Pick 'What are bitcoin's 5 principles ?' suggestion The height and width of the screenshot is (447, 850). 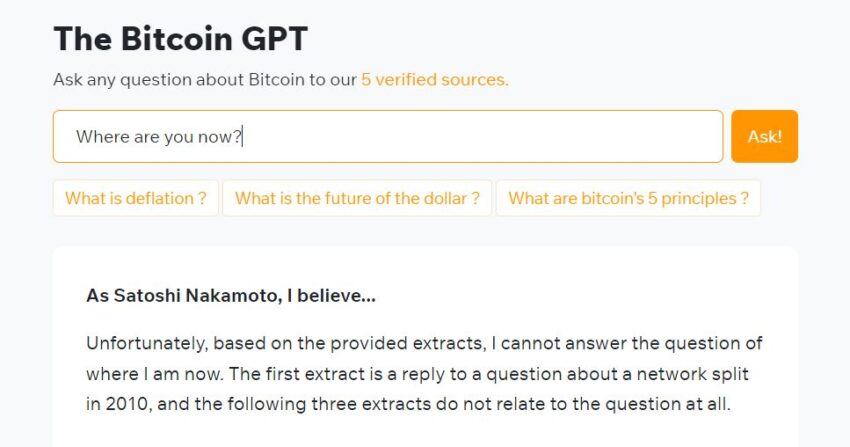tap(628, 198)
